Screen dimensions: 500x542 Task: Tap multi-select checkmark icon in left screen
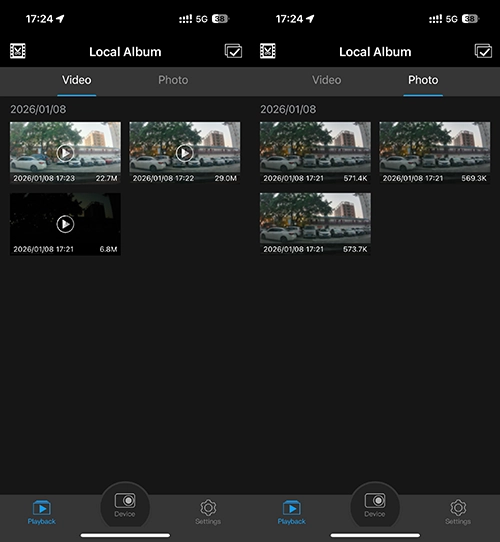point(233,51)
